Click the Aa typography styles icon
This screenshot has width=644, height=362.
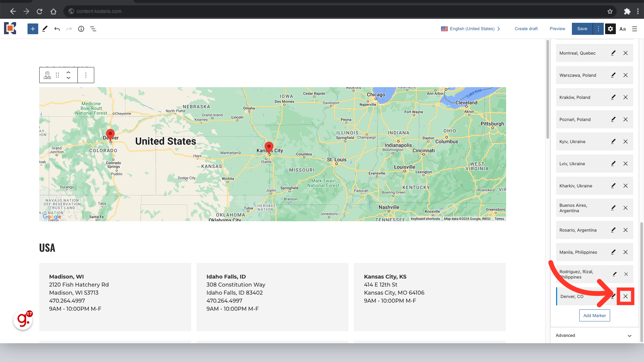point(623,29)
